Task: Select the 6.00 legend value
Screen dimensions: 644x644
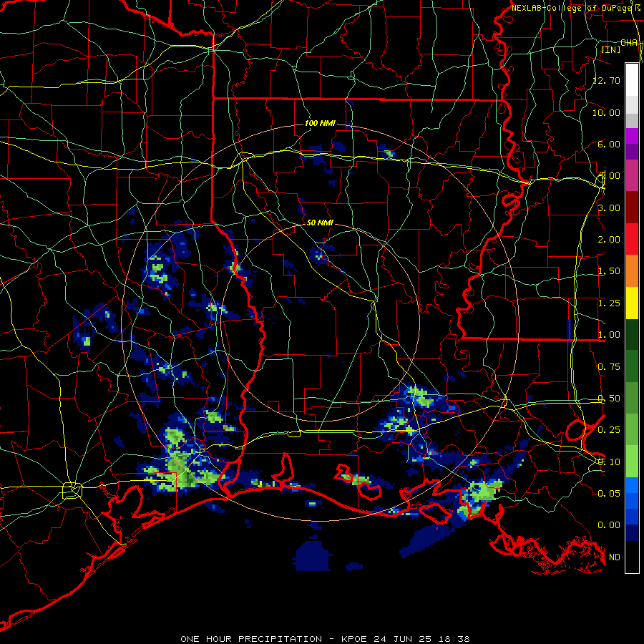Action: [609, 144]
